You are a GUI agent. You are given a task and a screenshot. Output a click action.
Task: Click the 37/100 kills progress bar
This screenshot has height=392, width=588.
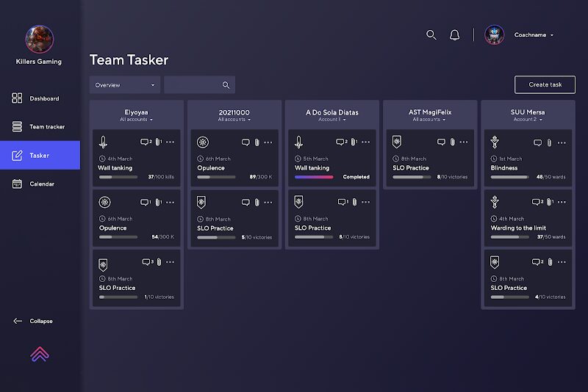tap(118, 177)
